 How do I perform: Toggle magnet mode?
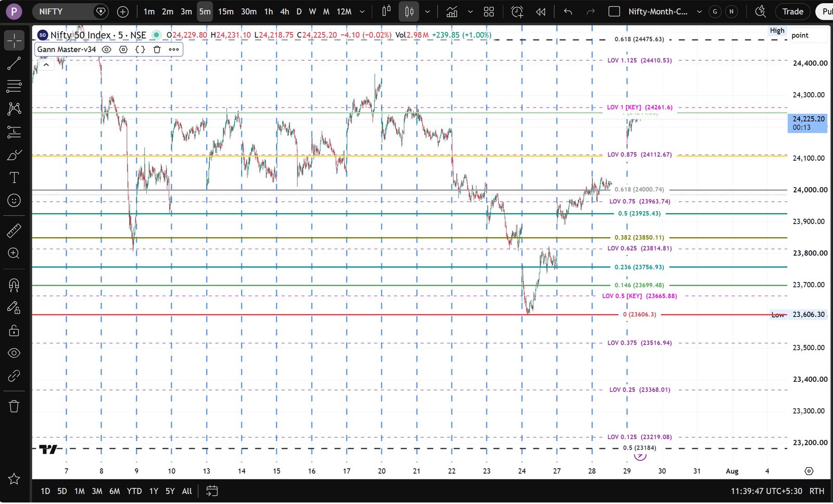click(x=14, y=285)
